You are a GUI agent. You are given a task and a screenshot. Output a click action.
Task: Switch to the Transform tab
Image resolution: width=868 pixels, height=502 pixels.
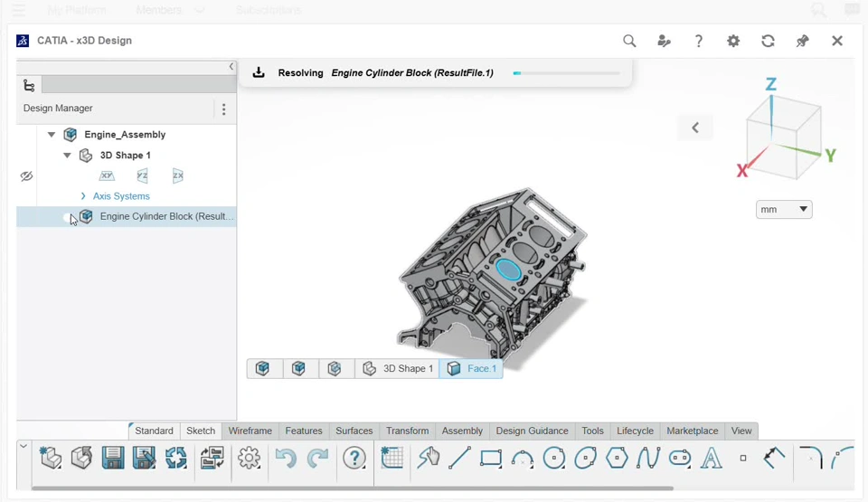408,431
